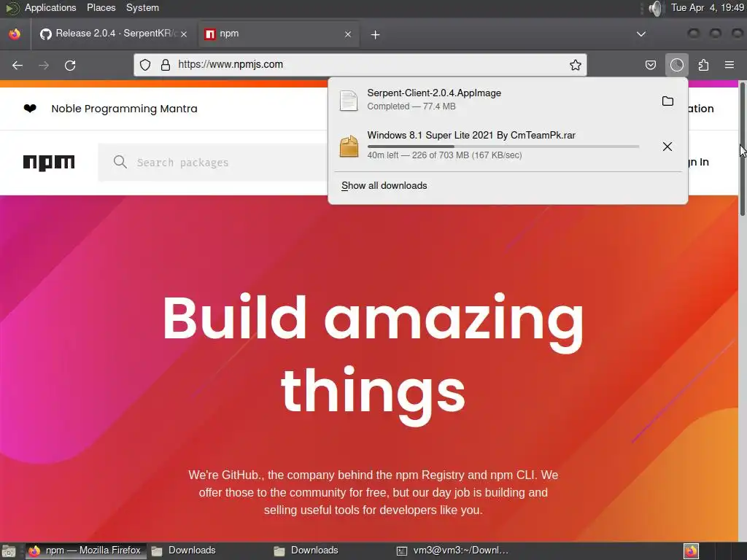Show Serpent-Client AppImage in folder
The image size is (747, 560).
point(667,101)
